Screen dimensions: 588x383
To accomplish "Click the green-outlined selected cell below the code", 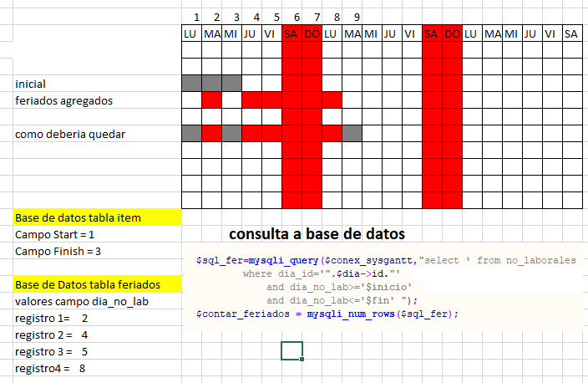I will click(x=291, y=351).
